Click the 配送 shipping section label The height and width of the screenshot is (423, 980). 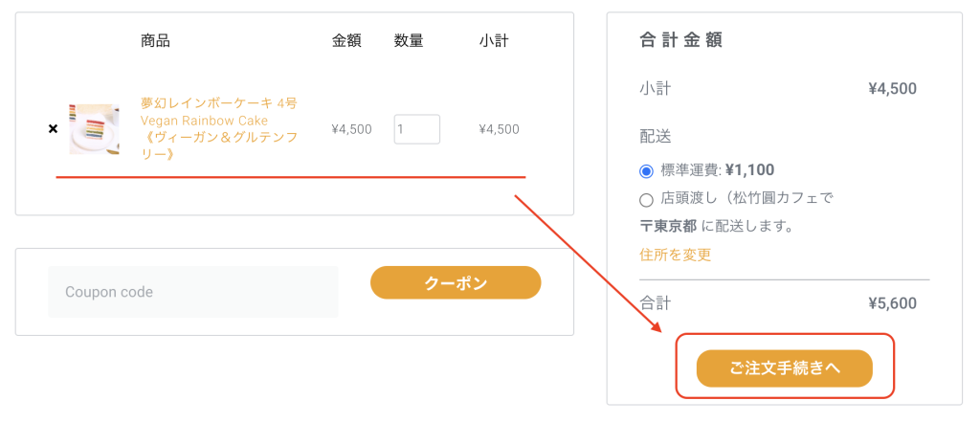tap(655, 137)
